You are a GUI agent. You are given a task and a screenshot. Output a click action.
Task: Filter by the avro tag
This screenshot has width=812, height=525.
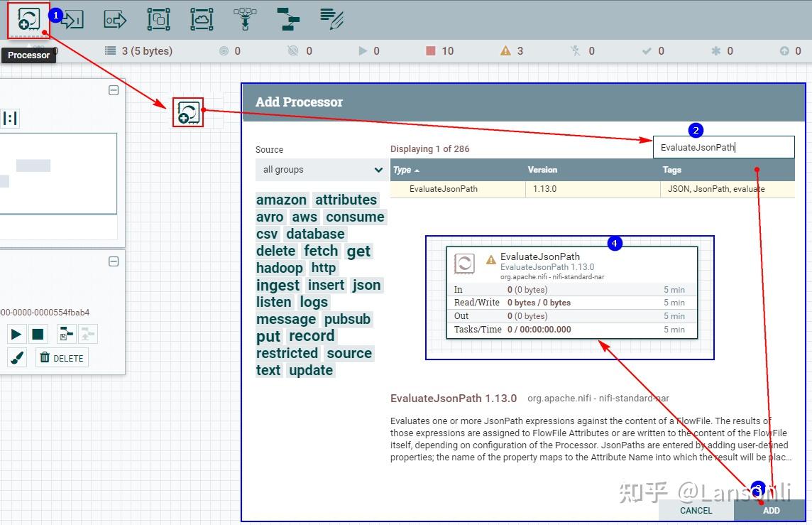270,217
